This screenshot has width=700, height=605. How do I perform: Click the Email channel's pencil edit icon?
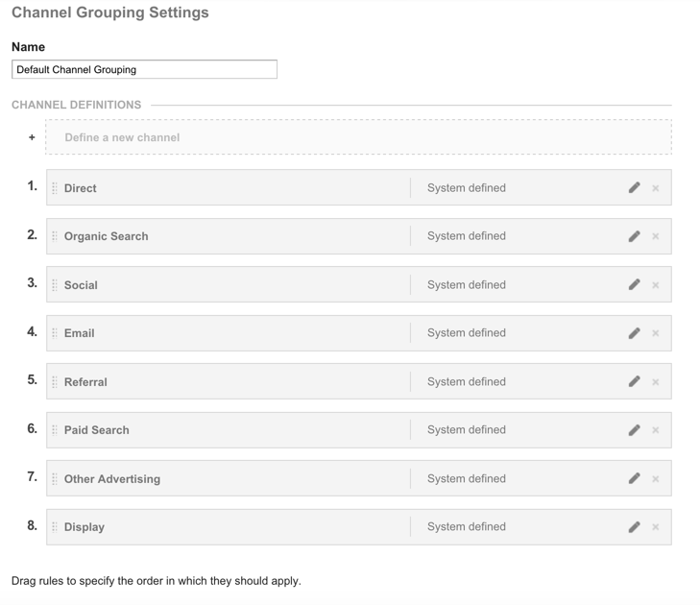634,333
